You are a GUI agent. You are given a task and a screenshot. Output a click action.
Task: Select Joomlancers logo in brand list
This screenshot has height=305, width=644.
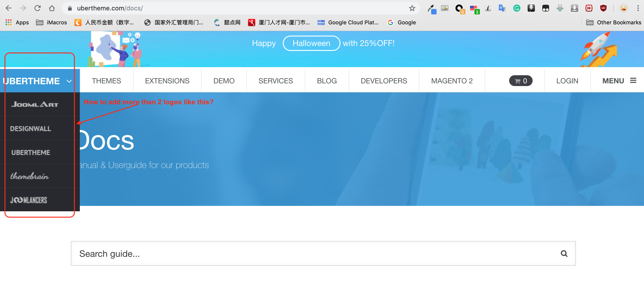point(29,200)
